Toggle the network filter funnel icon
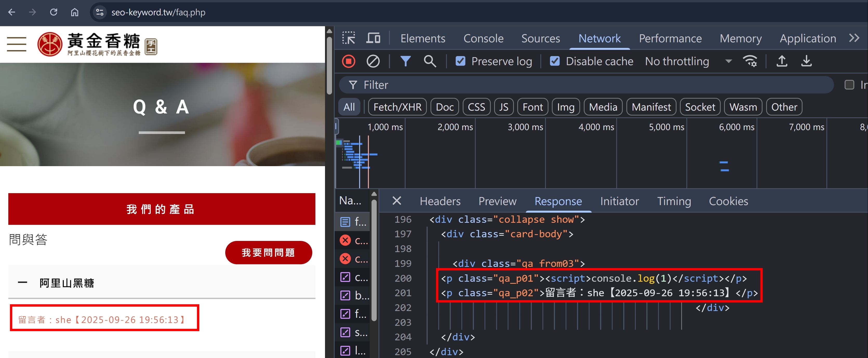The width and height of the screenshot is (868, 358). 405,61
